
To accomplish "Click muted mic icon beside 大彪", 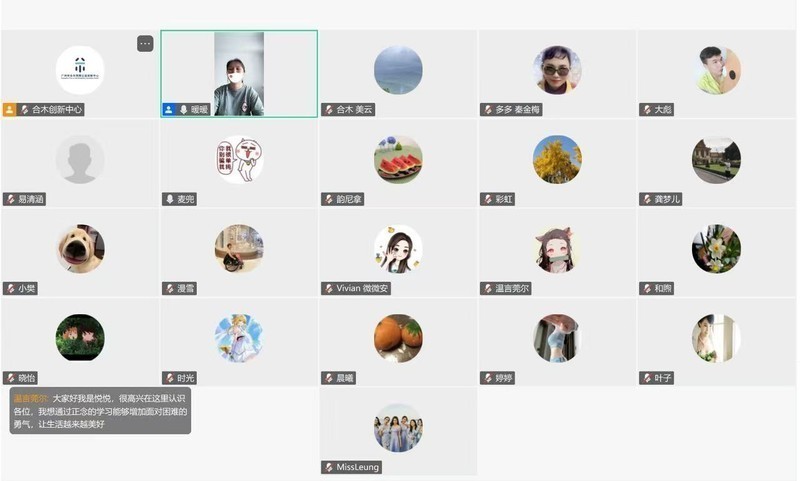I will tap(647, 109).
